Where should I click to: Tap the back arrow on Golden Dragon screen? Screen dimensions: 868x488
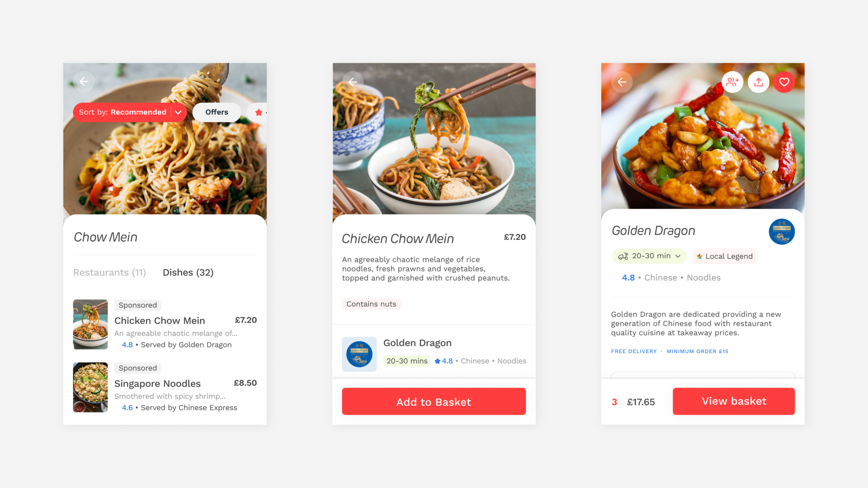click(621, 82)
